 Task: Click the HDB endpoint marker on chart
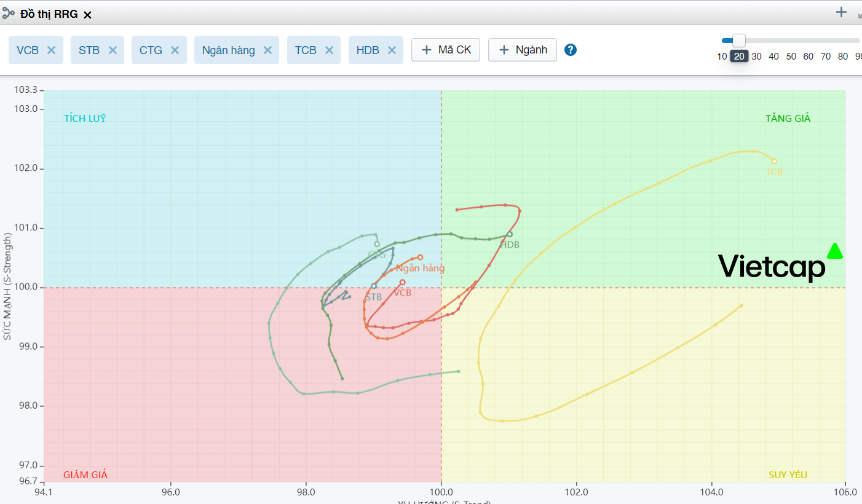[x=510, y=234]
